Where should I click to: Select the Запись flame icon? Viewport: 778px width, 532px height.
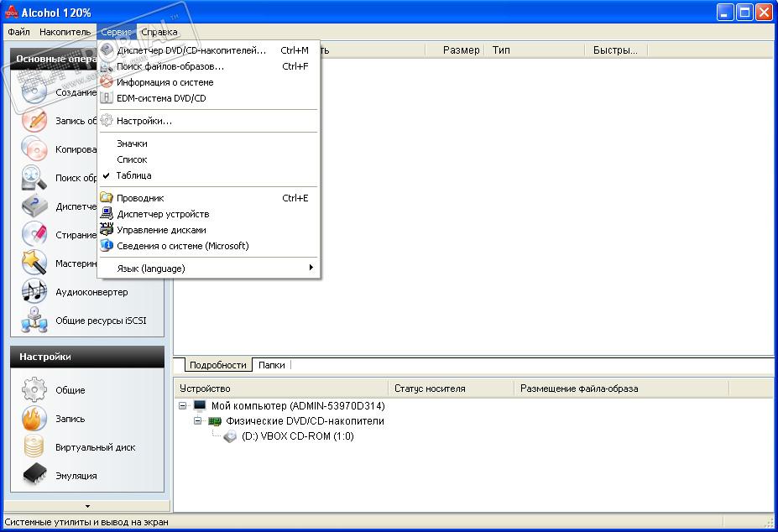click(34, 419)
